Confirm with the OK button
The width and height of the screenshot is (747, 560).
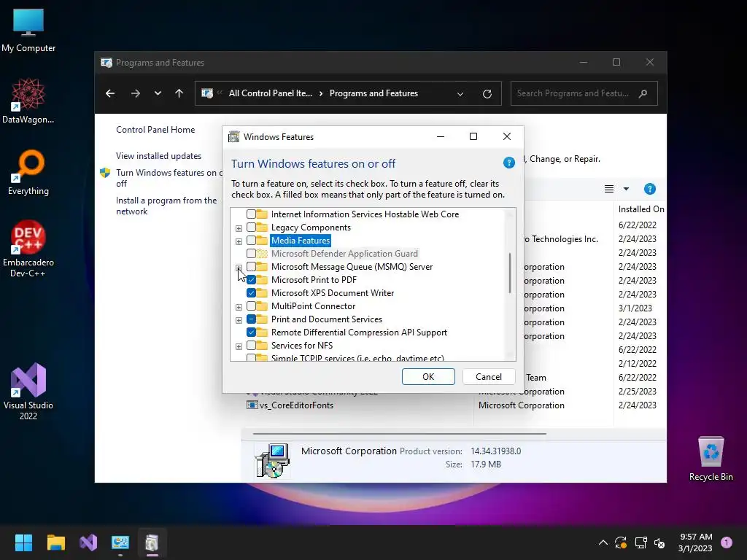click(428, 377)
